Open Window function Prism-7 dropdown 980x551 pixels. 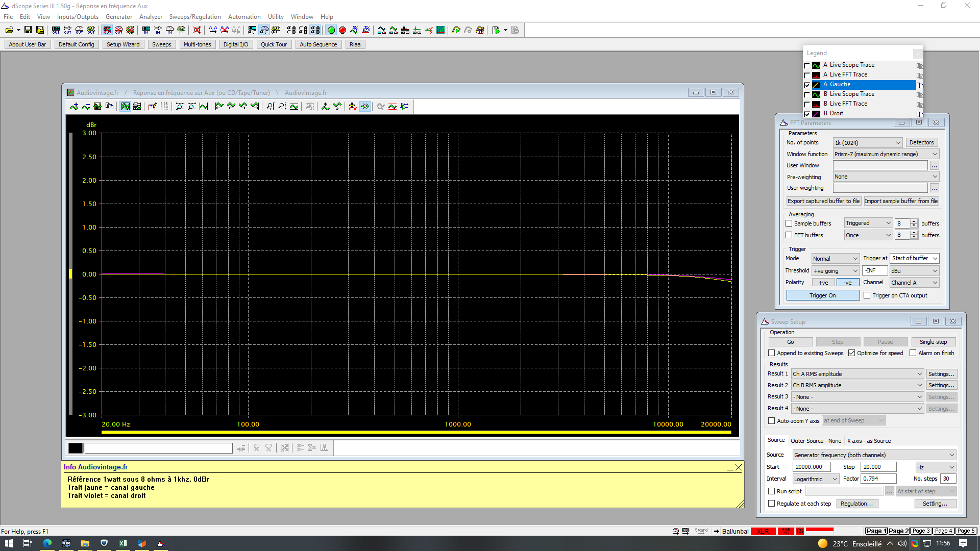tap(886, 154)
